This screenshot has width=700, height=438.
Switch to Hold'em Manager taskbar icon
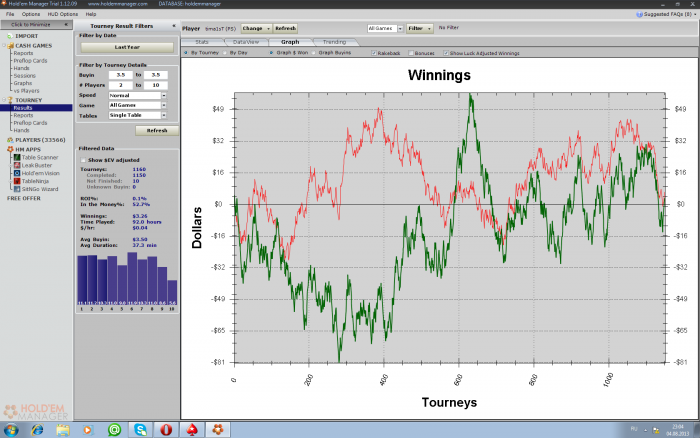click(x=217, y=430)
